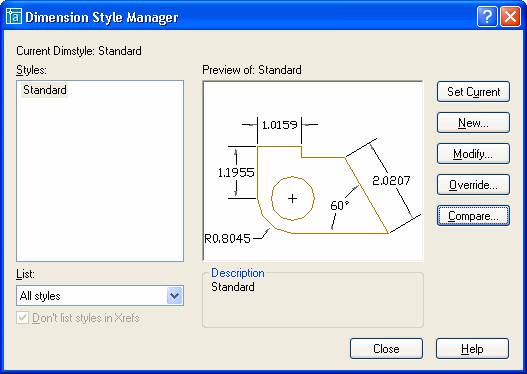The height and width of the screenshot is (374, 527).
Task: Click the question mark help icon
Action: pyautogui.click(x=487, y=16)
